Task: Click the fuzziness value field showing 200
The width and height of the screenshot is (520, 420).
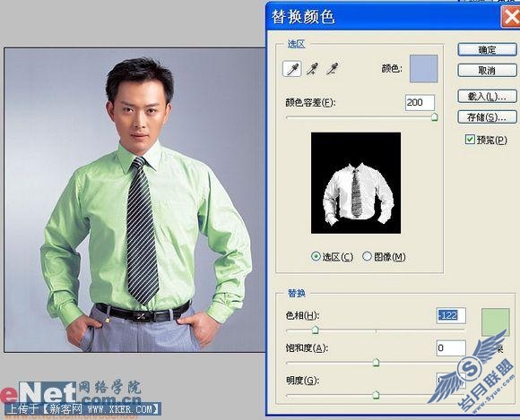Action: (x=420, y=102)
